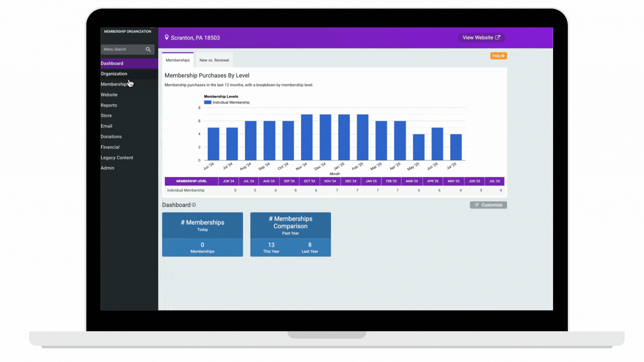The width and height of the screenshot is (644, 362).
Task: Select Dashboard in the sidebar
Action: tap(112, 63)
